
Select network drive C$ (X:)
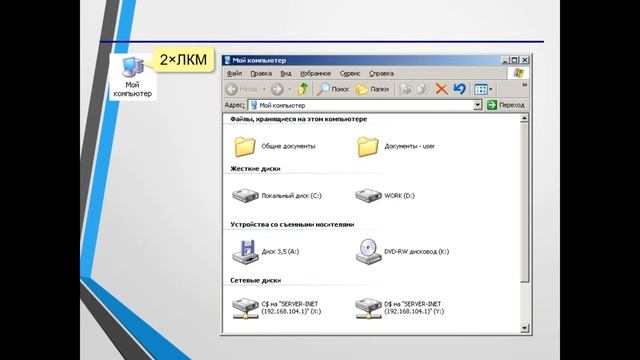point(277,308)
